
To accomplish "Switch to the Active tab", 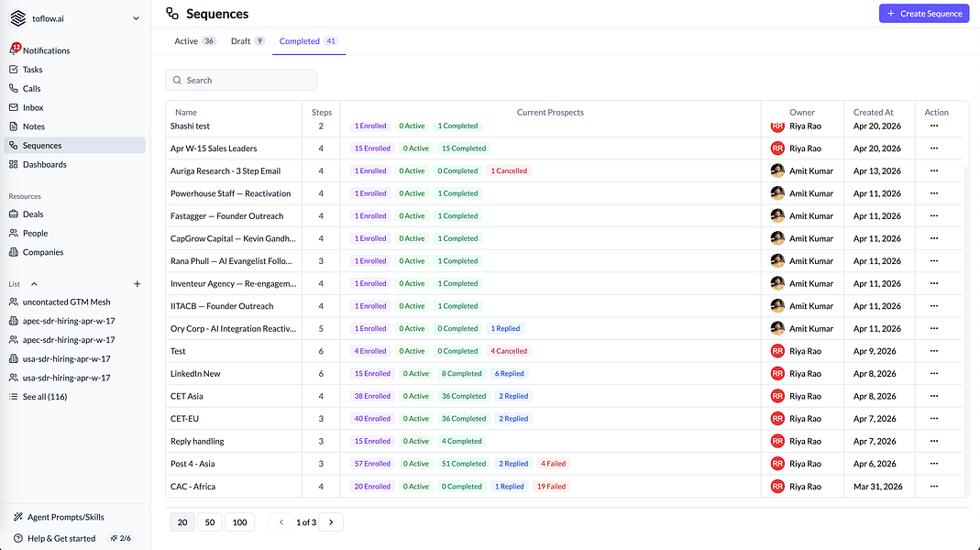I will [194, 41].
